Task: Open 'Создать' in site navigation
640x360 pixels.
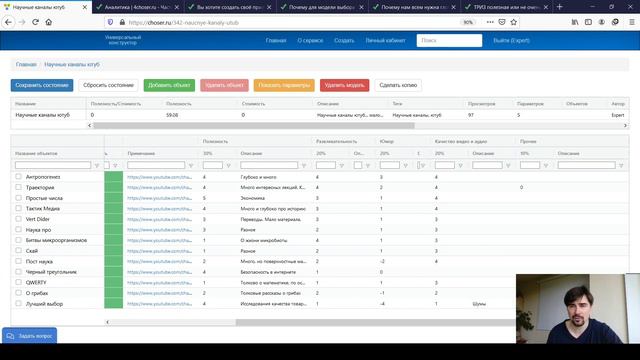Action: click(344, 40)
